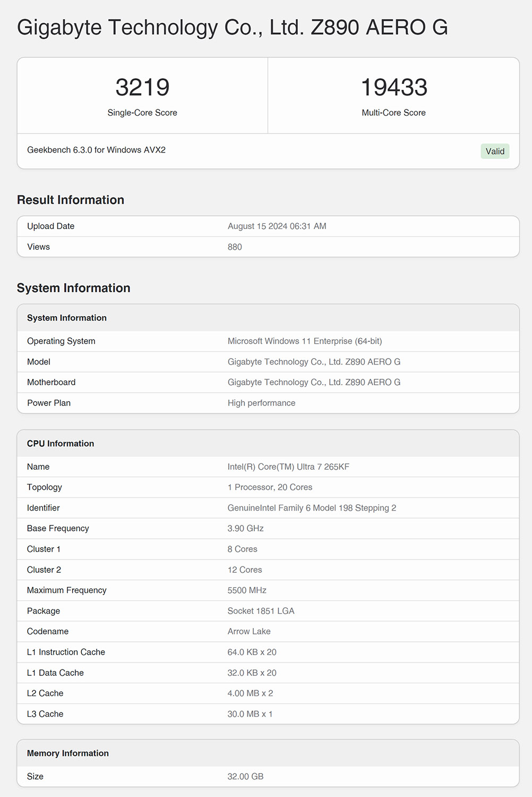Click Geekbench 6.3.0 for Windows AVX2 text

point(97,150)
